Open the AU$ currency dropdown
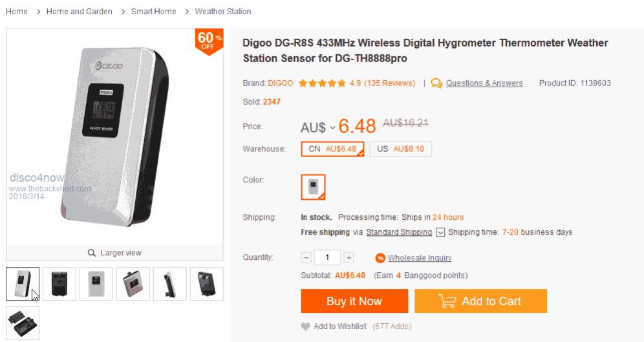Image resolution: width=644 pixels, height=342 pixels. 318,128
